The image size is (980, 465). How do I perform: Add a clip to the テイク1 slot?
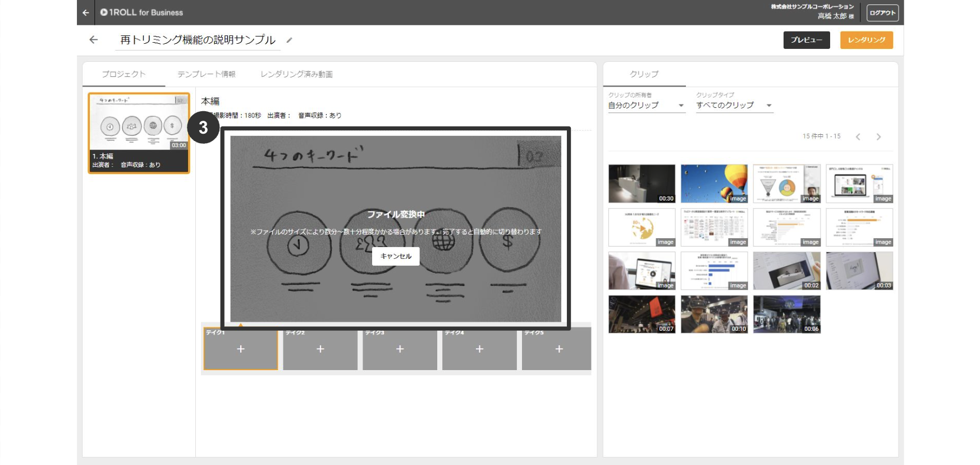[241, 349]
